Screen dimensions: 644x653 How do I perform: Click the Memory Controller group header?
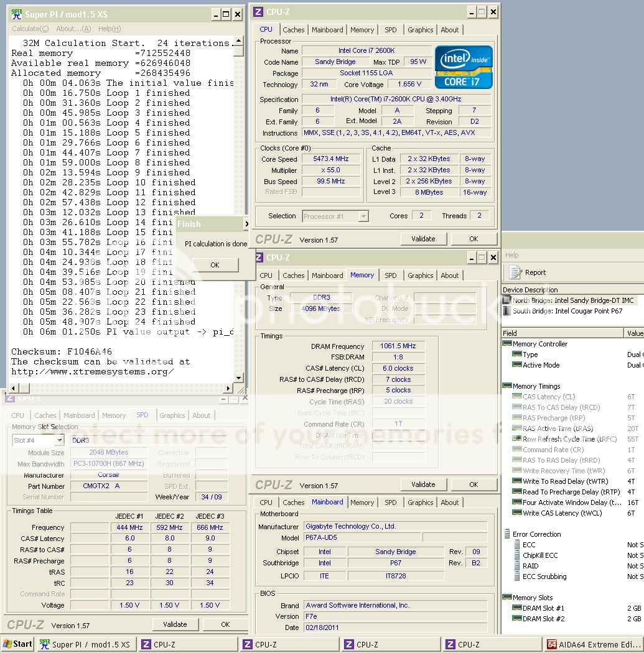tap(539, 344)
